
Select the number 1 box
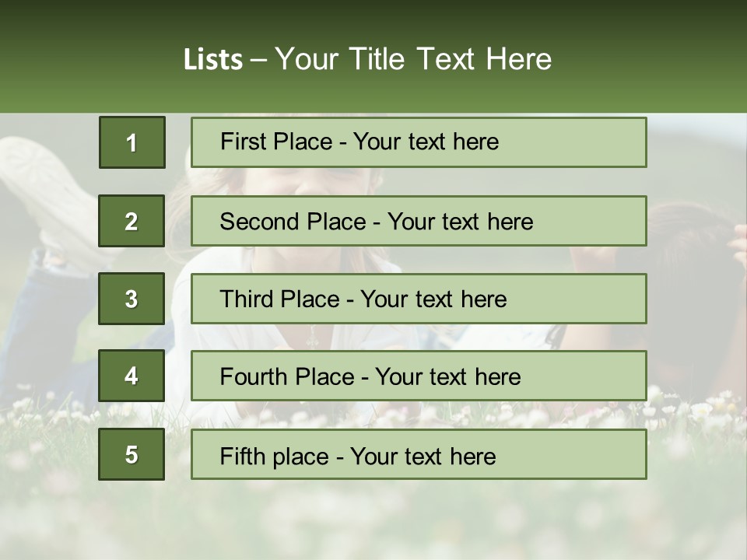[132, 142]
